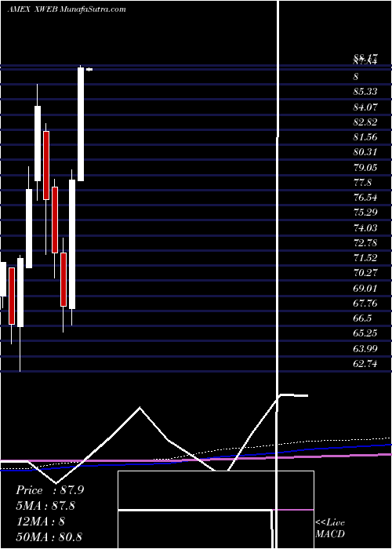Viewport: 392px width, 549px height.
Task: Click the small current-price arrow marker beside latest candle
Action: click(x=89, y=69)
